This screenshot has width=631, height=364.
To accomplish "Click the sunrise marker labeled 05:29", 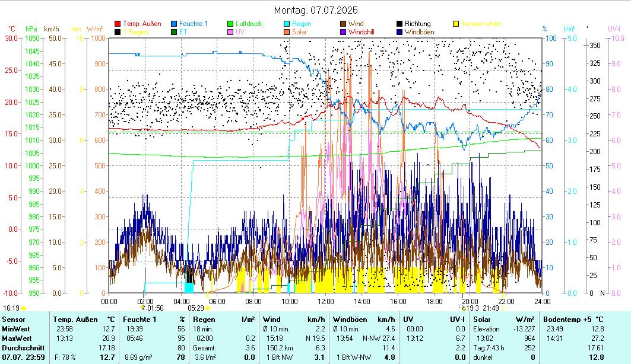I will (196, 308).
